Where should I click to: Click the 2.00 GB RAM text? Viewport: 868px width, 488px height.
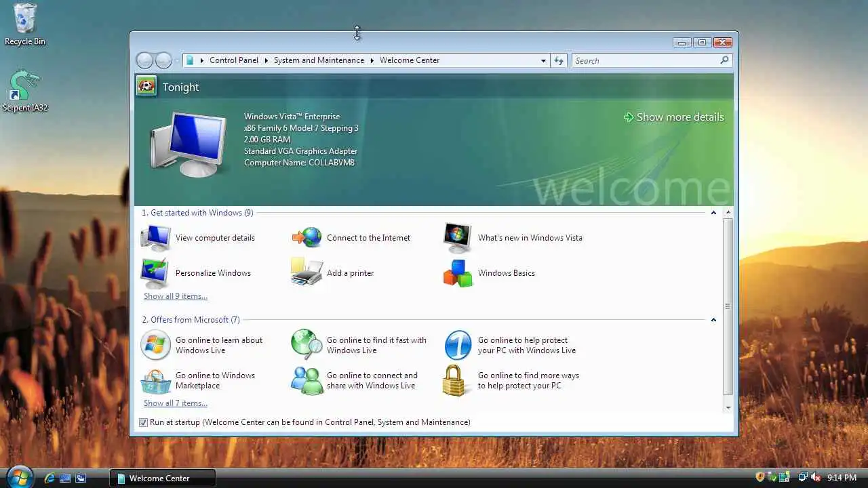tap(267, 140)
